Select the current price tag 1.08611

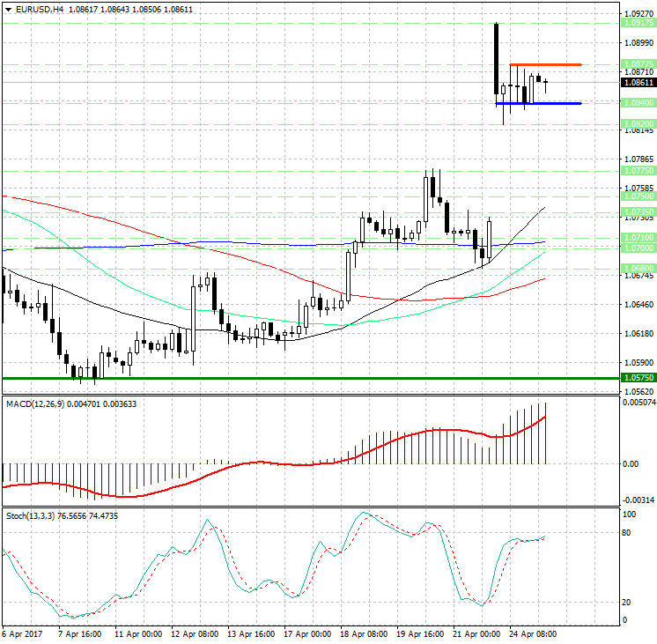(x=638, y=83)
